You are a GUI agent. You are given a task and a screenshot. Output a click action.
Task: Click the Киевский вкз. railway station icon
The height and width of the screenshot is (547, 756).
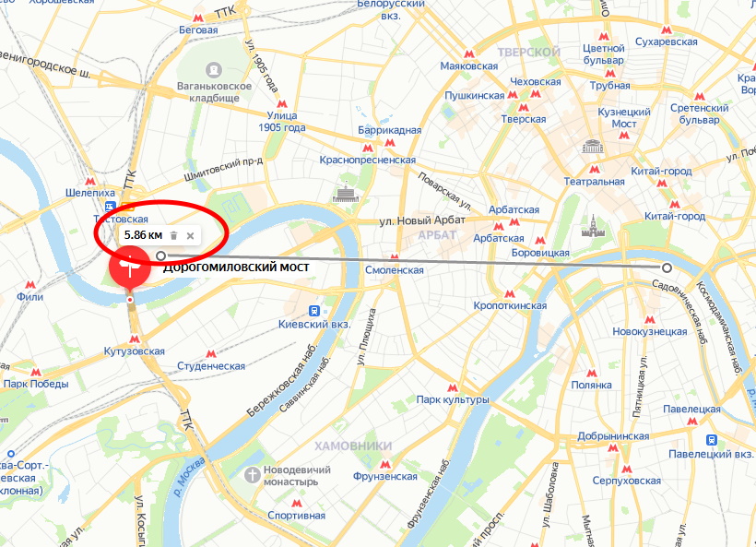(x=314, y=311)
